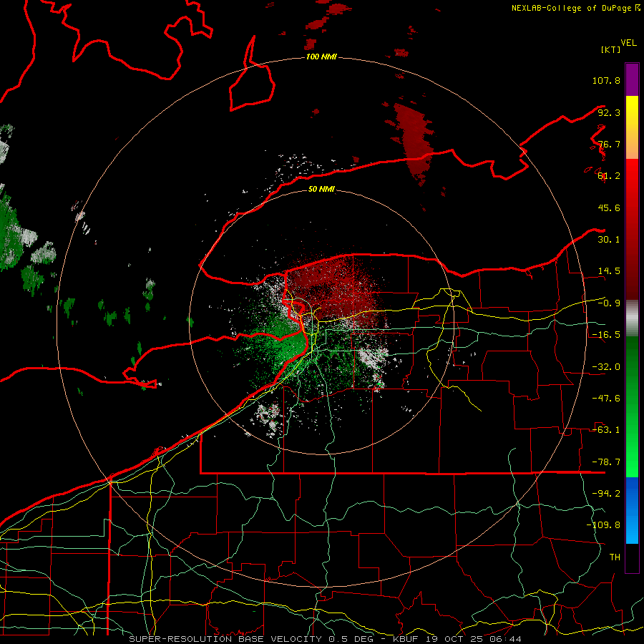Image resolution: width=644 pixels, height=644 pixels.
Task: Select the -0.9 value on velocity scale
Action: tap(609, 303)
